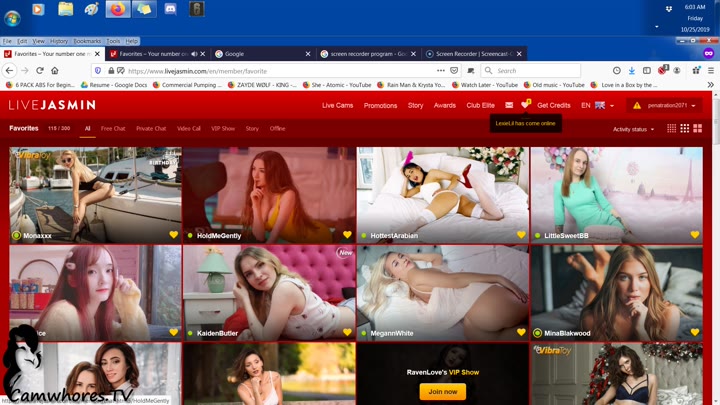The width and height of the screenshot is (720, 405).
Task: Switch to the Google browser tab
Action: [x=262, y=54]
